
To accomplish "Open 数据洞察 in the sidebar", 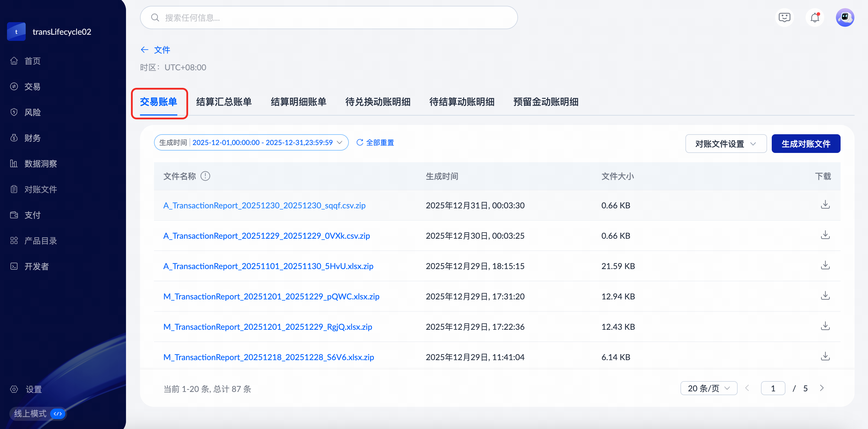I will pos(41,164).
